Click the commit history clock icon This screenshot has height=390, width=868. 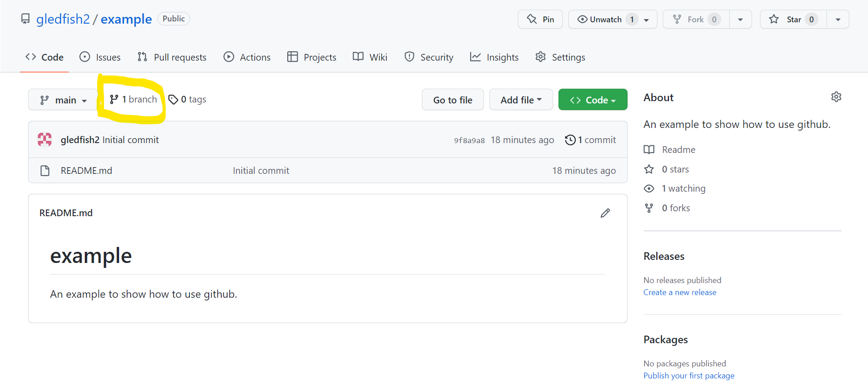(x=570, y=140)
